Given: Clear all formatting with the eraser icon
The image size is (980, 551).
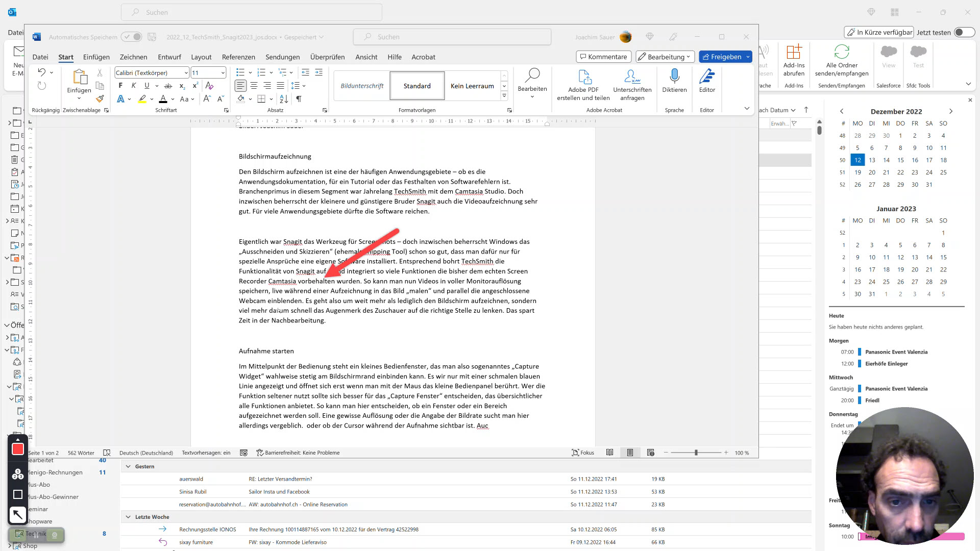Looking at the screenshot, I should (209, 86).
